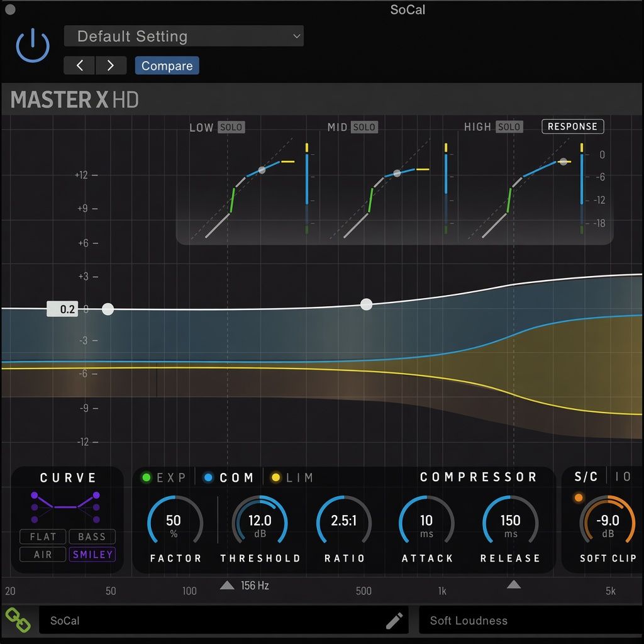The height and width of the screenshot is (644, 644).
Task: Click the LOW band gain reduction meter
Action: (307, 189)
